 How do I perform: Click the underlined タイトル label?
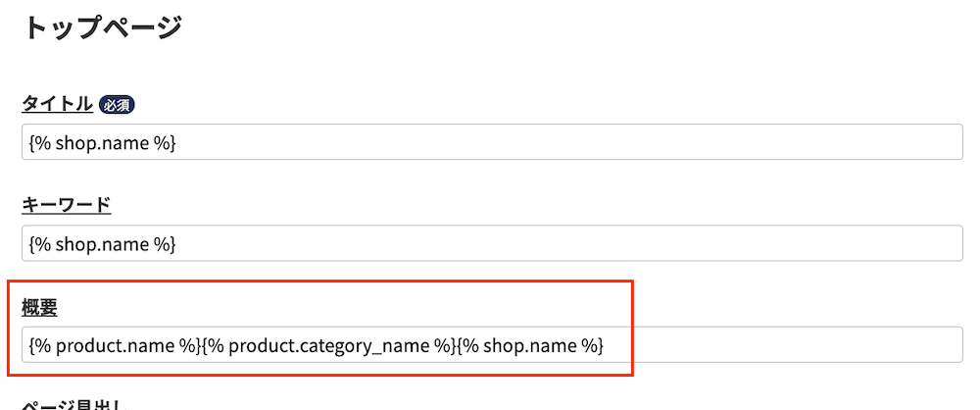(58, 104)
